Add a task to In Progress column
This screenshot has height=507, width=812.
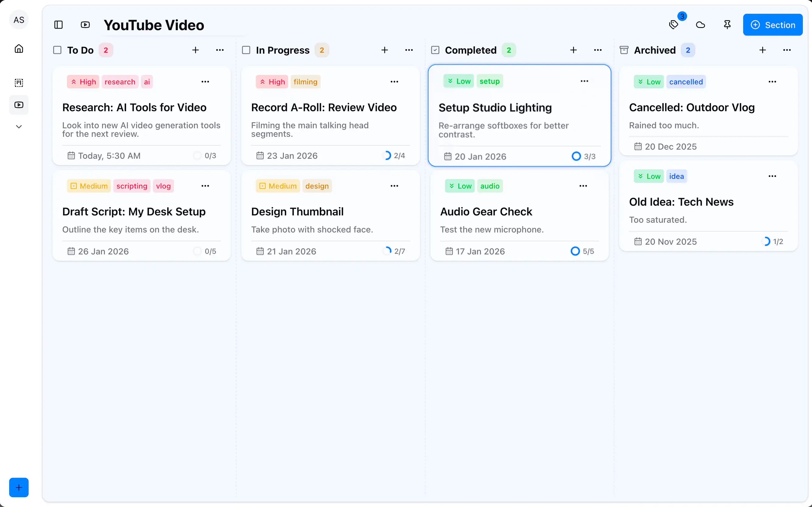pos(384,50)
